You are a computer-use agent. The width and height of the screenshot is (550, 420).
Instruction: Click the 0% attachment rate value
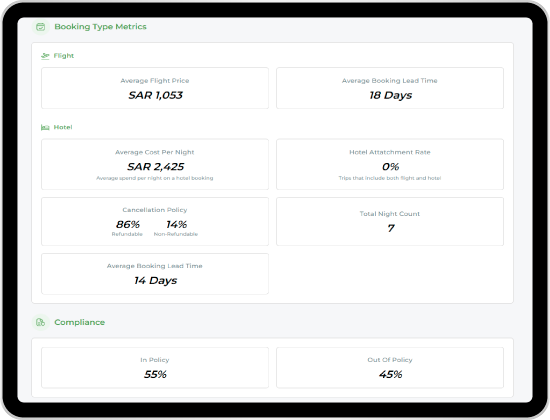click(x=390, y=167)
